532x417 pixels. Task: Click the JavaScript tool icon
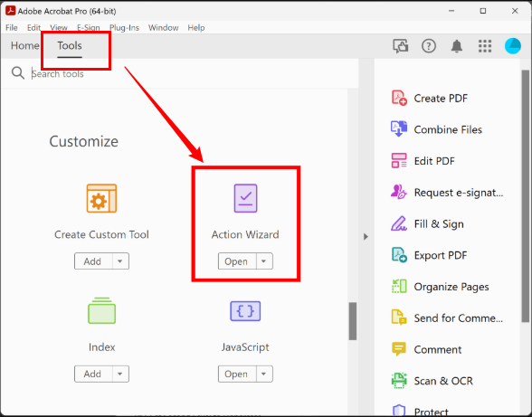pyautogui.click(x=245, y=311)
